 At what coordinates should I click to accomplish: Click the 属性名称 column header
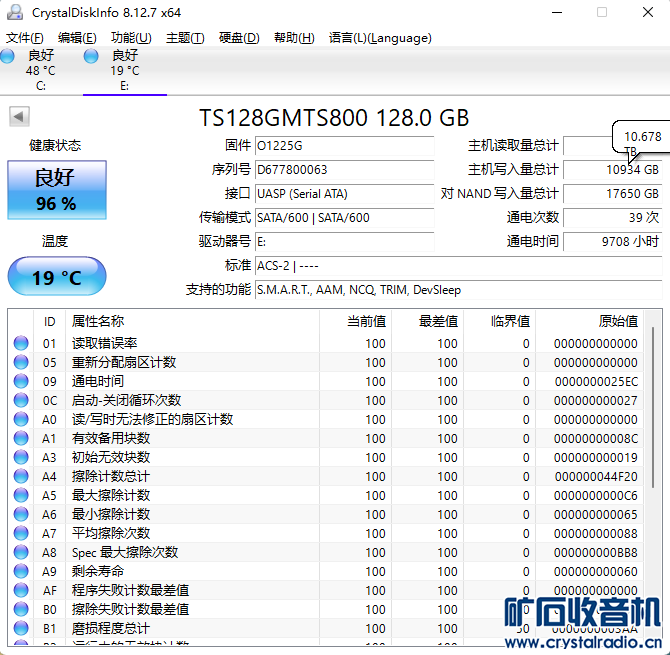pos(190,321)
